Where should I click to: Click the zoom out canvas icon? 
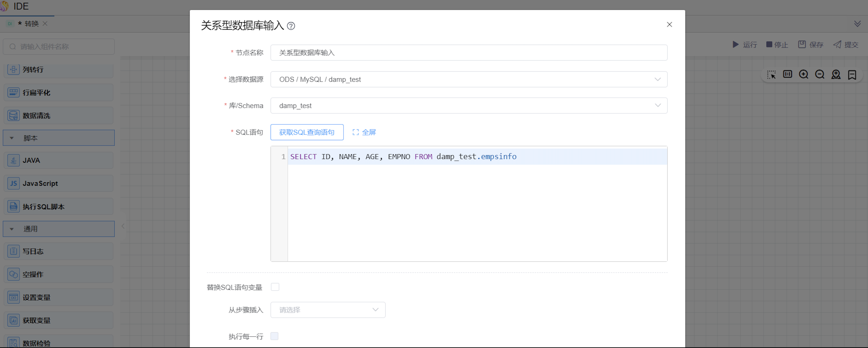820,74
